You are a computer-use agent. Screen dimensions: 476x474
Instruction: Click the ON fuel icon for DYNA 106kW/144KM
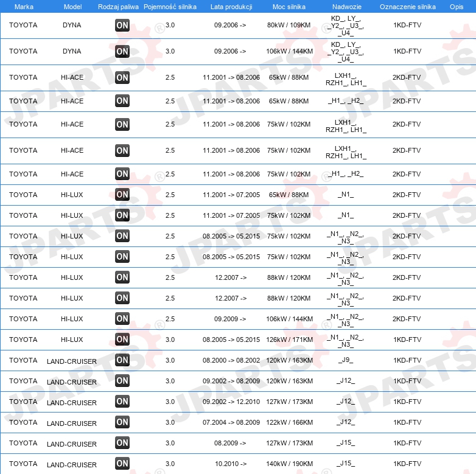[122, 51]
